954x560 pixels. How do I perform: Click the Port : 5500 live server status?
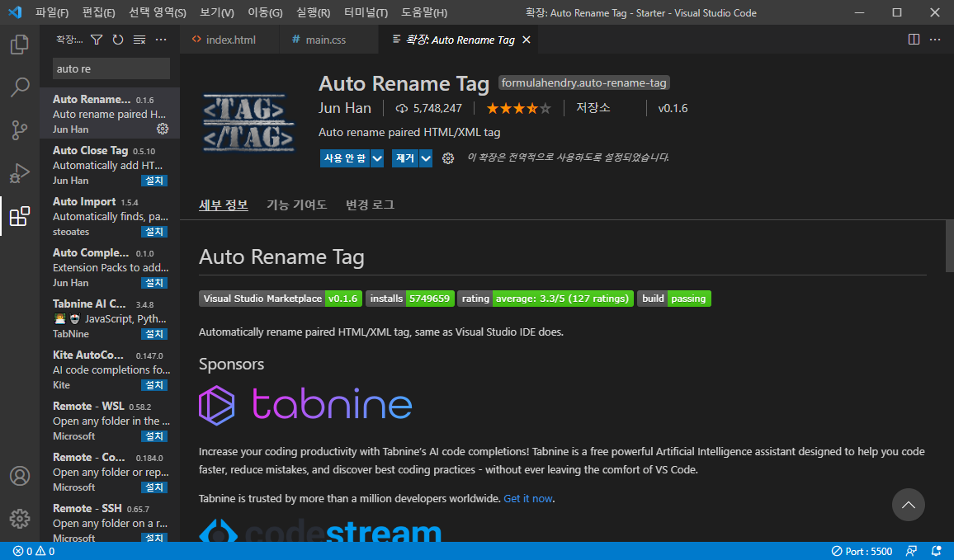pyautogui.click(x=862, y=552)
